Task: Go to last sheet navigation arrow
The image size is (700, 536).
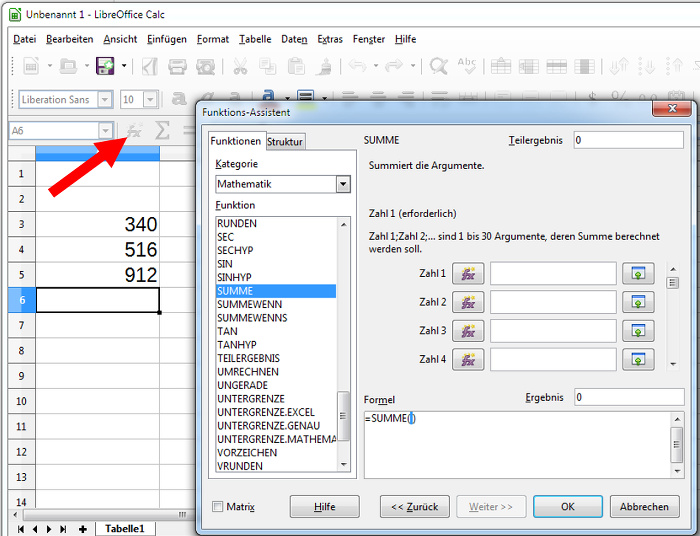Action: point(63,529)
